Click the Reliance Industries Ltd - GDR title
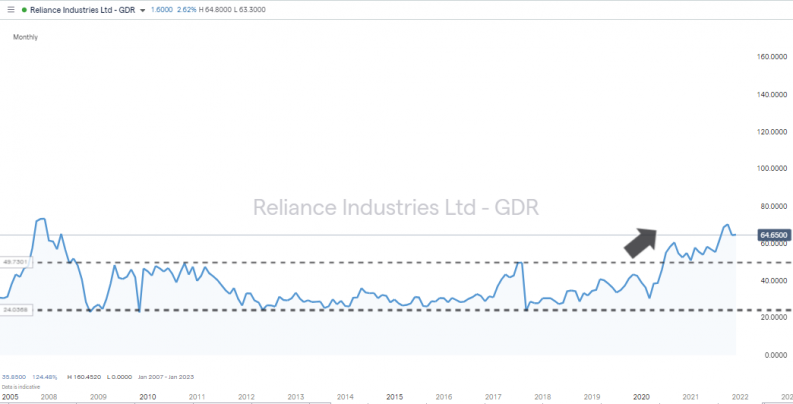 (82, 10)
